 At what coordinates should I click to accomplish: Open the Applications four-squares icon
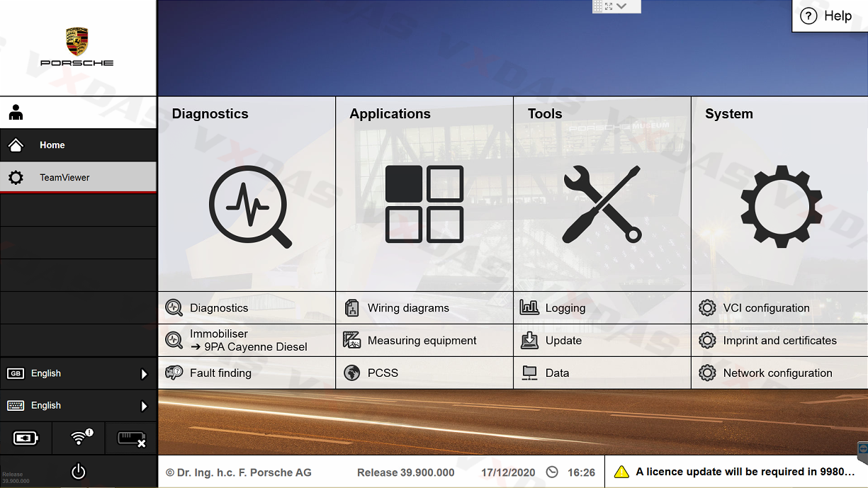(x=424, y=205)
